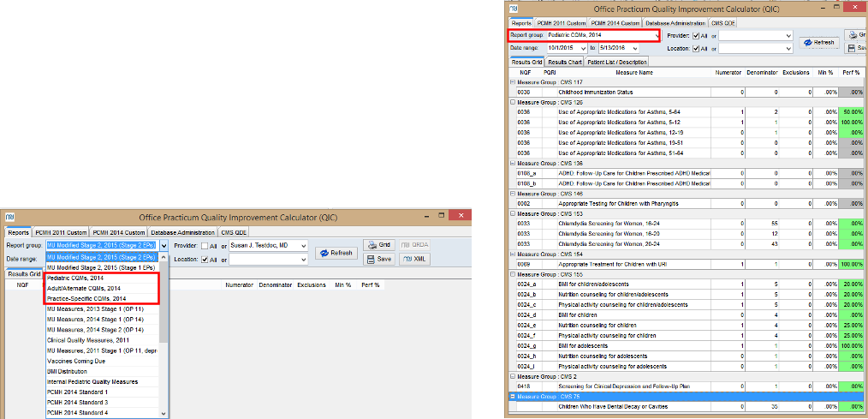Image resolution: width=868 pixels, height=419 pixels.
Task: Collapse Measure Group CMS 117
Action: 513,82
